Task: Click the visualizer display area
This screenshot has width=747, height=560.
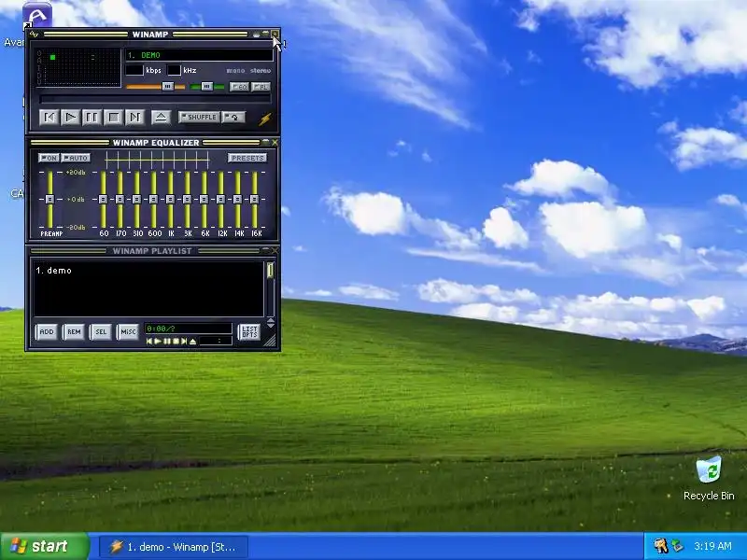Action: point(79,66)
